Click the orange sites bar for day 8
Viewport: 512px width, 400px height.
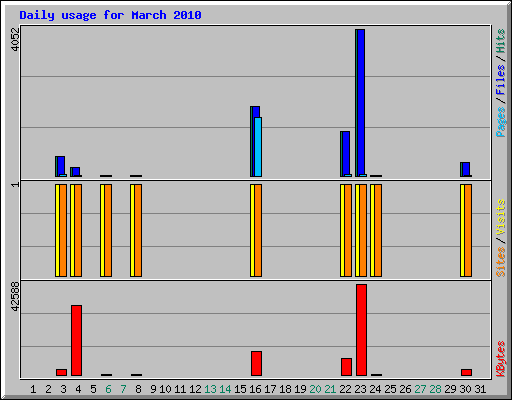point(138,230)
